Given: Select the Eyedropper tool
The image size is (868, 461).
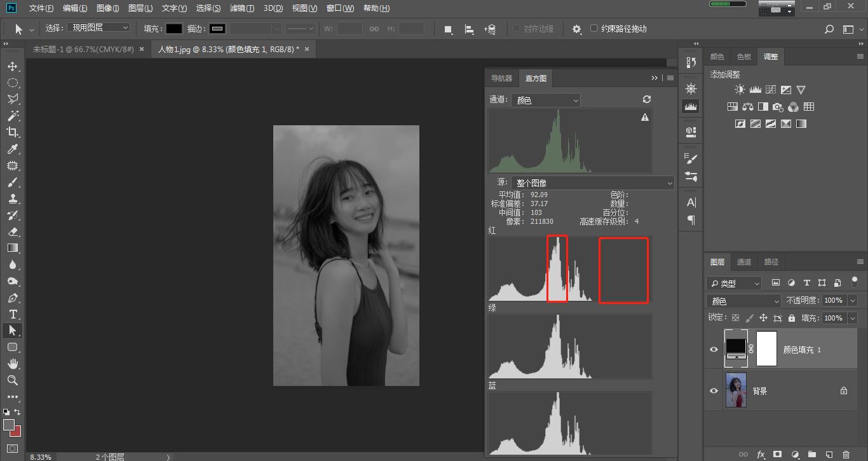Looking at the screenshot, I should [12, 149].
